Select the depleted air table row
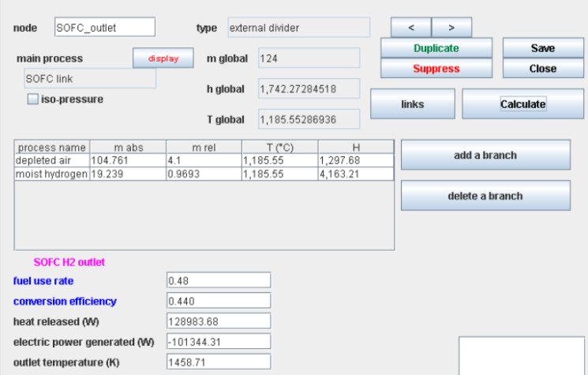This screenshot has width=588, height=375. point(52,160)
